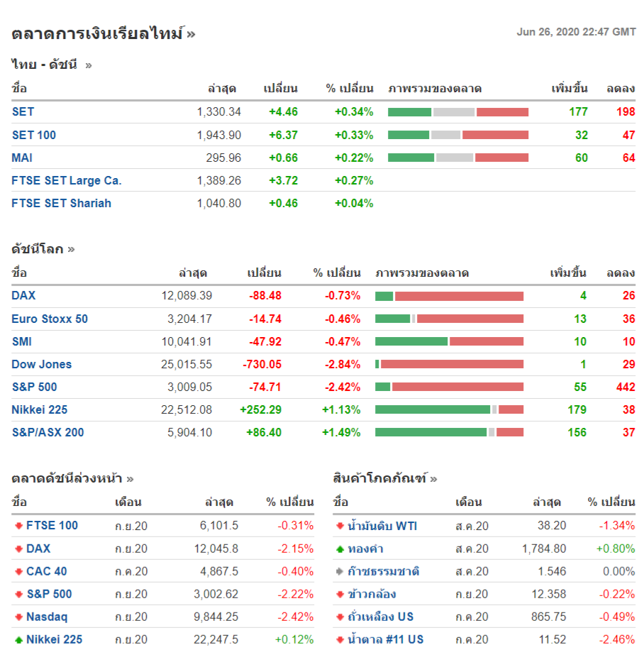Click the Dow Jones change -730.05
644x667 pixels.
tap(262, 365)
